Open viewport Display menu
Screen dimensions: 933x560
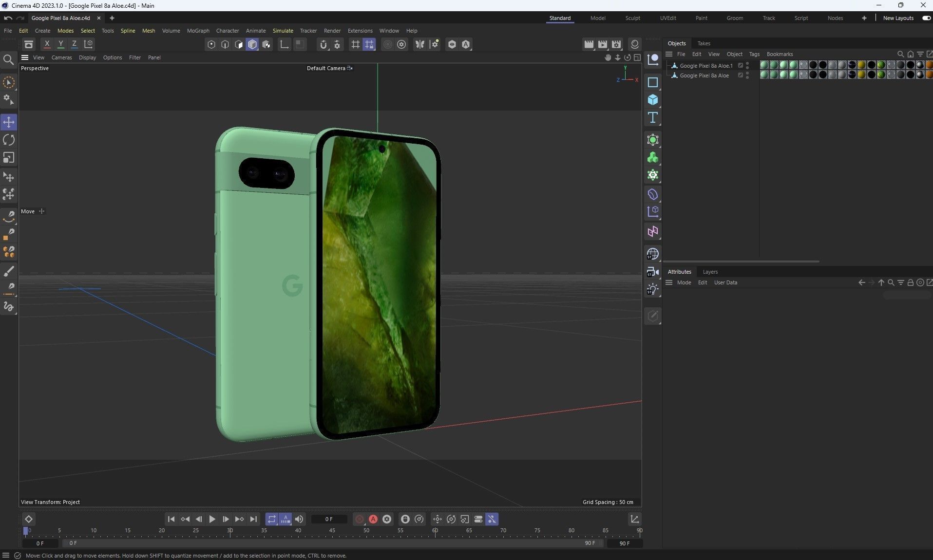(x=87, y=57)
